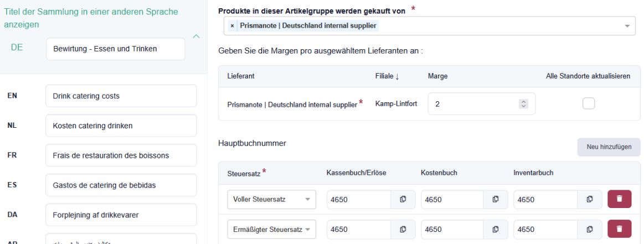The image size is (644, 244).
Task: Open the supplier selection dropdown arrow
Action: (x=627, y=26)
